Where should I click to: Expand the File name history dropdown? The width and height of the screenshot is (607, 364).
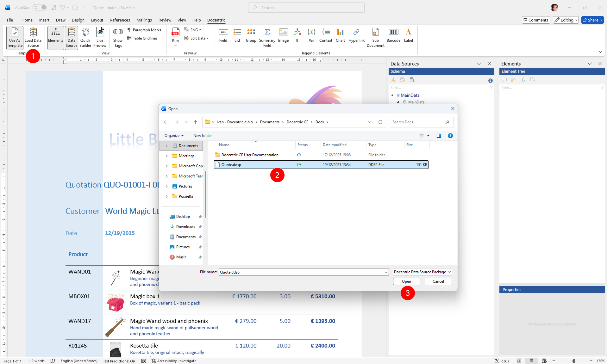[x=386, y=272]
